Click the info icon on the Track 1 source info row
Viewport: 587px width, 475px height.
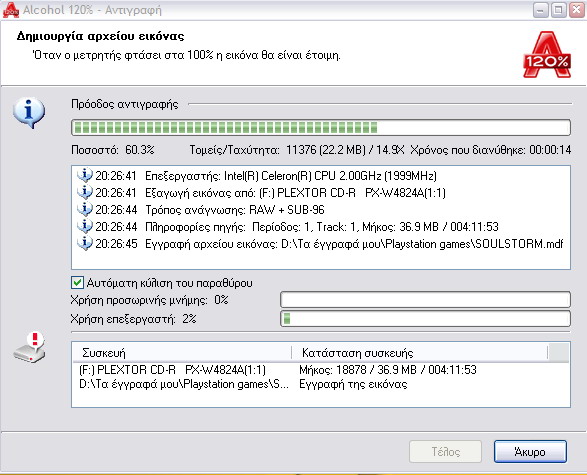pos(85,226)
